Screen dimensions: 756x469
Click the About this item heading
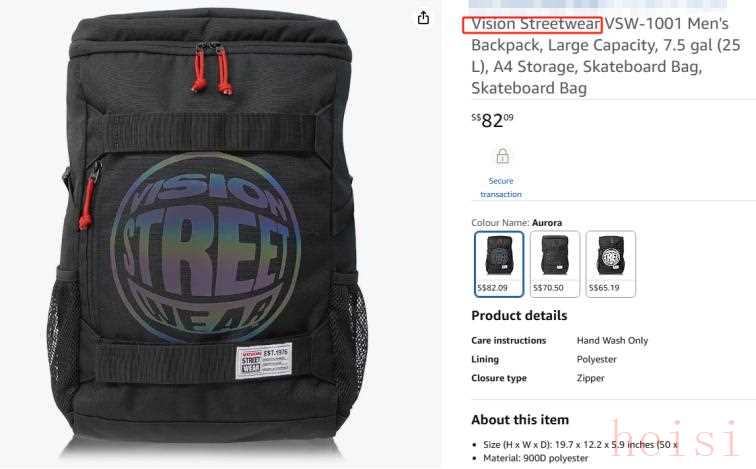(x=520, y=420)
